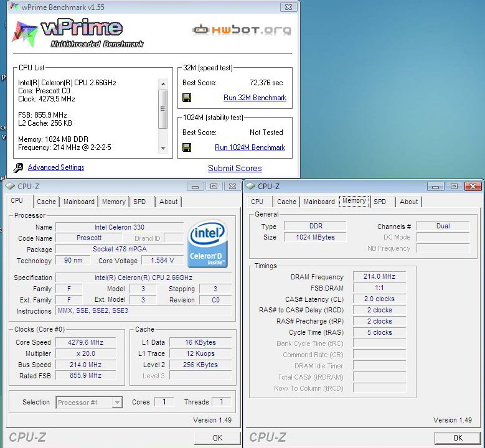The image size is (485, 448).
Task: Click the Name field showing Intel Celeron 330
Action: click(120, 227)
